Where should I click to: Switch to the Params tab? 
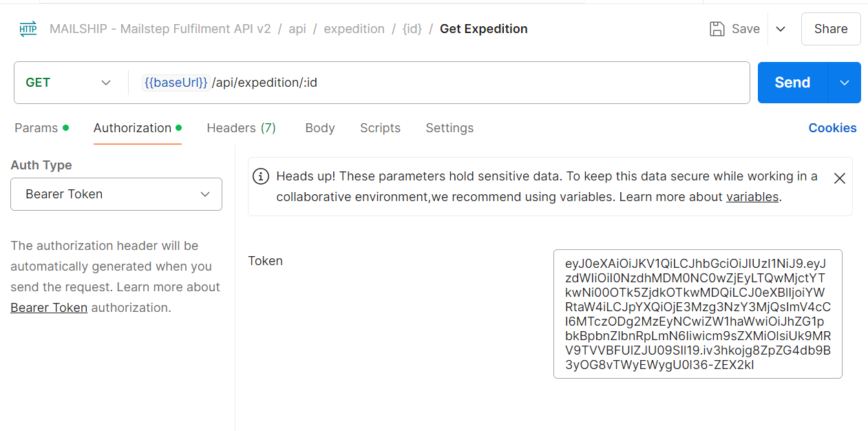click(x=36, y=128)
